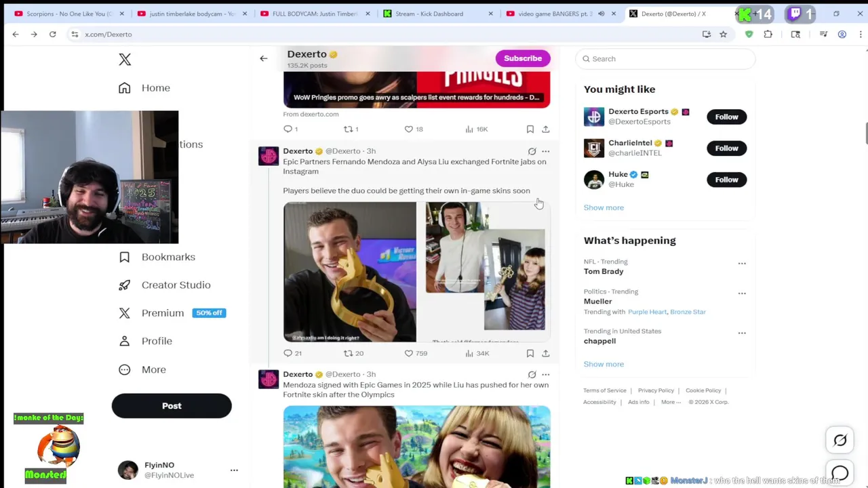
Task: Open more options on Fortnite jabs post
Action: (545, 151)
